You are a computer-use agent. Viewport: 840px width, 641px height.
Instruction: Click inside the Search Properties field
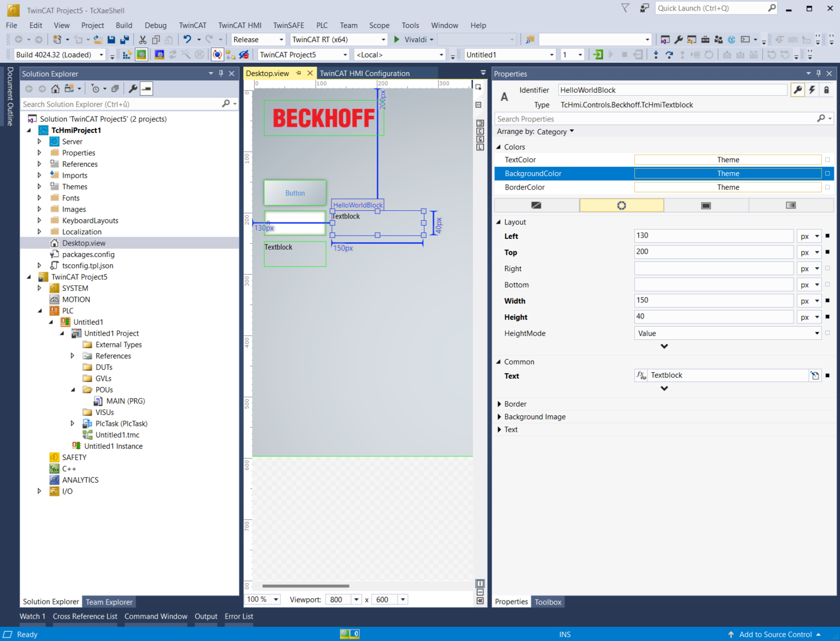[x=629, y=119]
